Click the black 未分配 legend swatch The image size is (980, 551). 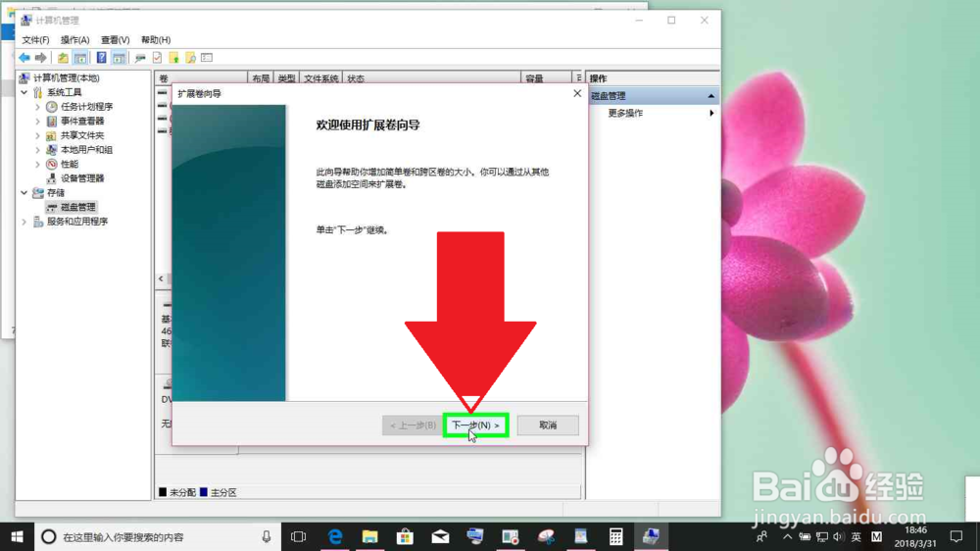(163, 492)
